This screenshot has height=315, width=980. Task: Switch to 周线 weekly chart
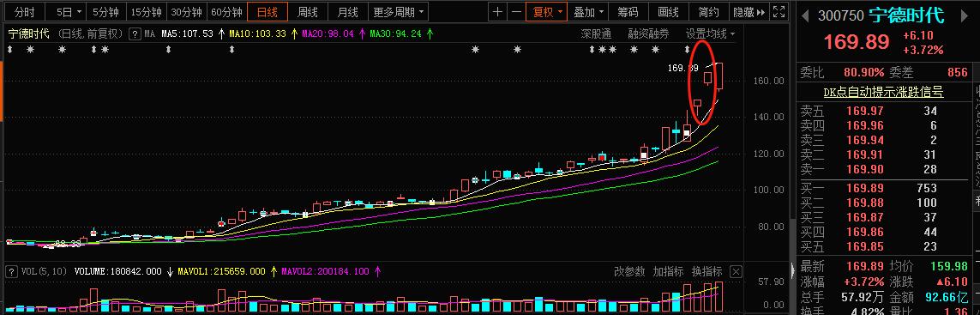click(307, 11)
